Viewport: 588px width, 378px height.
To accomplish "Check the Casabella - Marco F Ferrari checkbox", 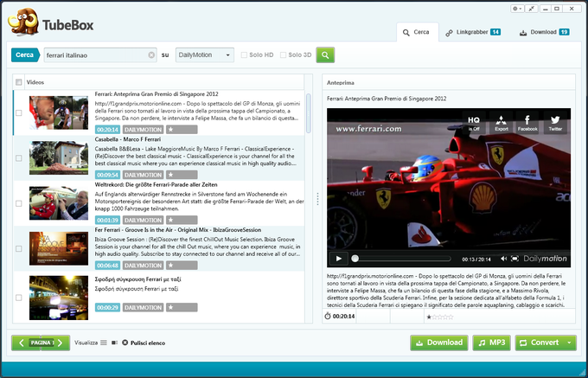I will click(19, 158).
